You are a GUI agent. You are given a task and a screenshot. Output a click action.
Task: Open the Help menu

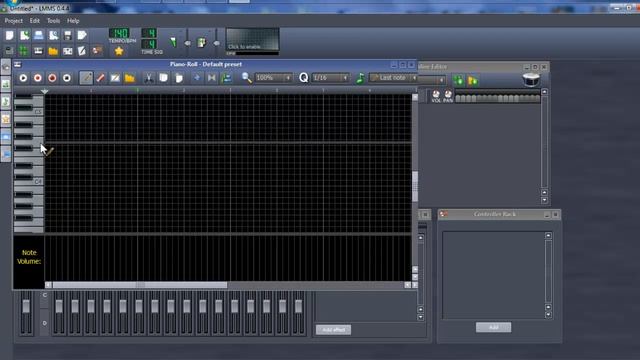(73, 20)
